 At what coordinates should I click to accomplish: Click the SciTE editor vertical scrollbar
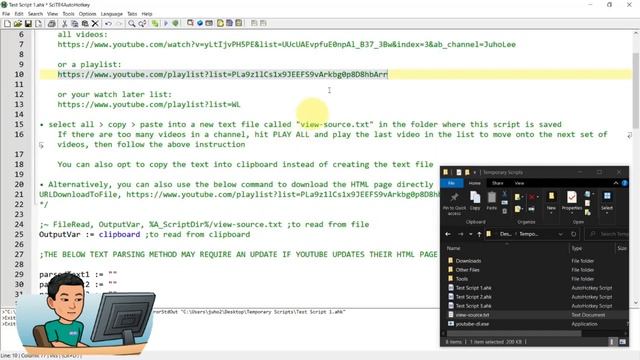click(x=636, y=90)
